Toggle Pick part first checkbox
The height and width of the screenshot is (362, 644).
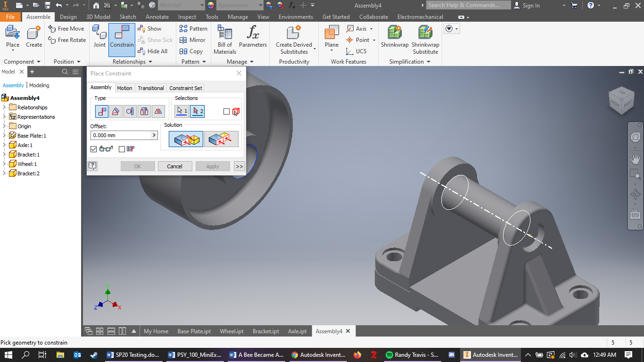point(227,112)
